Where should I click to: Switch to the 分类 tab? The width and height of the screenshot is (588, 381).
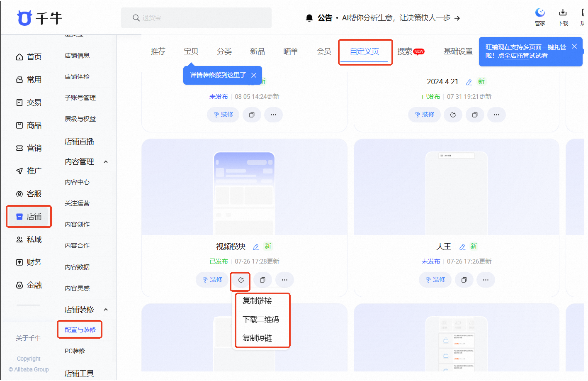tap(224, 51)
